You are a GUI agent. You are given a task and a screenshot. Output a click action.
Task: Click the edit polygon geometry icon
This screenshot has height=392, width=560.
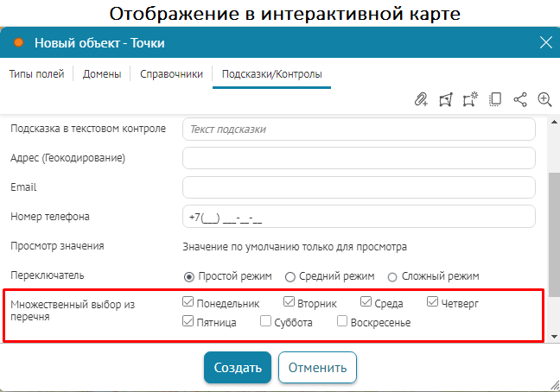pyautogui.click(x=446, y=99)
